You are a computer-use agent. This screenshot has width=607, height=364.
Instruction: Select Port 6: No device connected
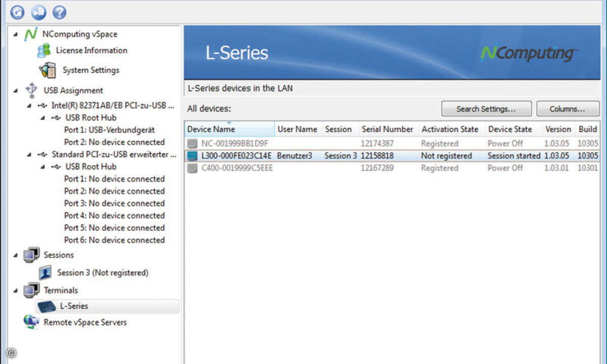(114, 240)
